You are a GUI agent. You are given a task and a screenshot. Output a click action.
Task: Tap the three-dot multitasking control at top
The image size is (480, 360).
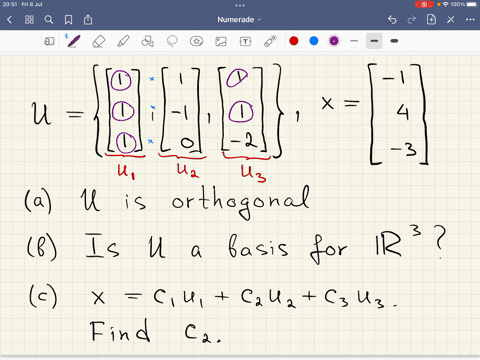[240, 5]
